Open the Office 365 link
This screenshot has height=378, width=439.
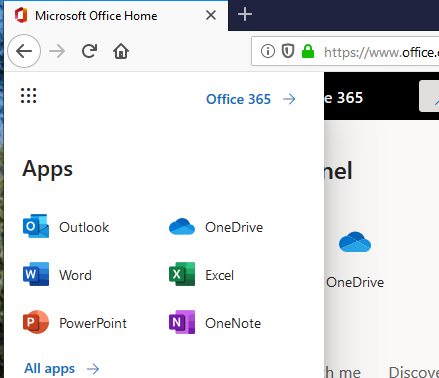[238, 99]
